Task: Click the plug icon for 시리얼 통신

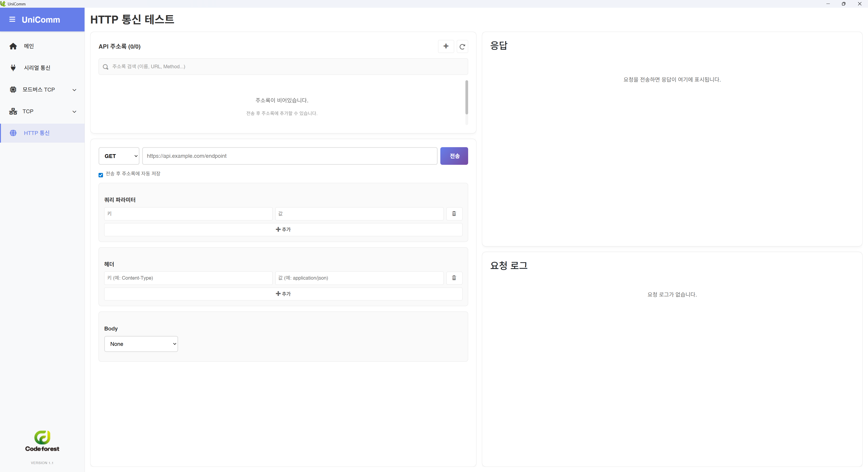Action: (x=13, y=68)
